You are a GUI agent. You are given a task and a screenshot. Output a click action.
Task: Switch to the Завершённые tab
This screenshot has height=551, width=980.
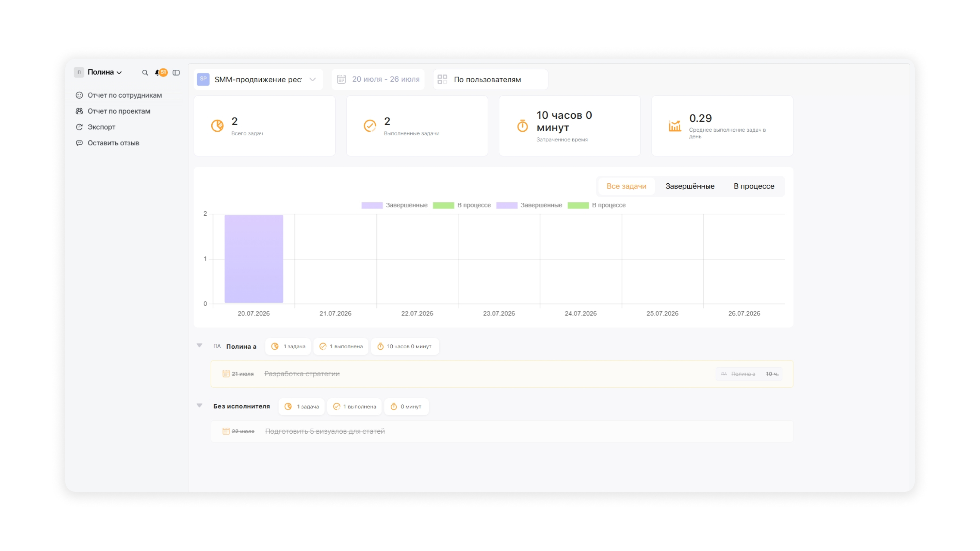690,186
